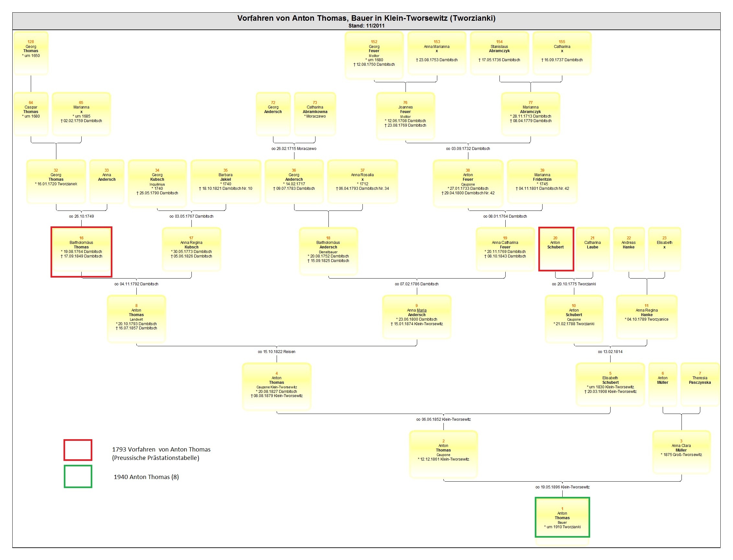Select Anna Maria Andersch box 9
Image resolution: width=733 pixels, height=560 pixels.
[417, 317]
